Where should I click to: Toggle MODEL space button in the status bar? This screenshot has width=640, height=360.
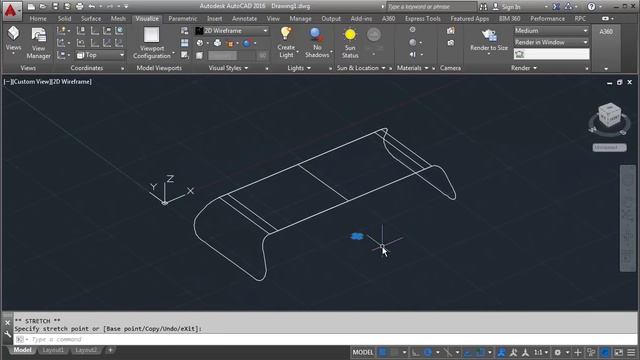[363, 352]
